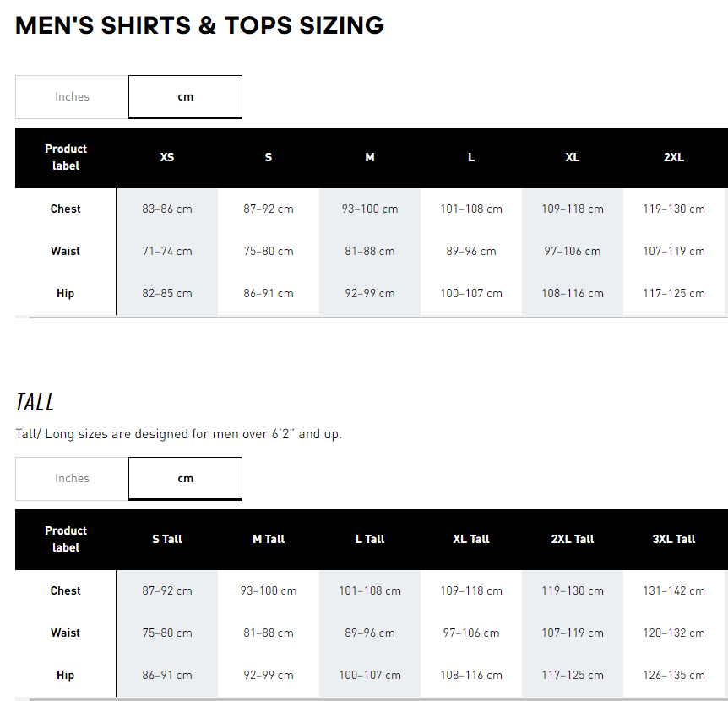This screenshot has width=728, height=701.
Task: Select cm tab in main size chart
Action: pos(185,97)
